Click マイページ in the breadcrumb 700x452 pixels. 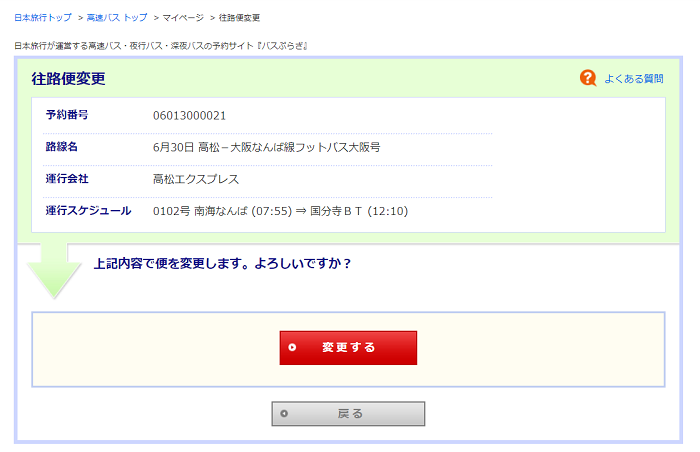click(181, 18)
